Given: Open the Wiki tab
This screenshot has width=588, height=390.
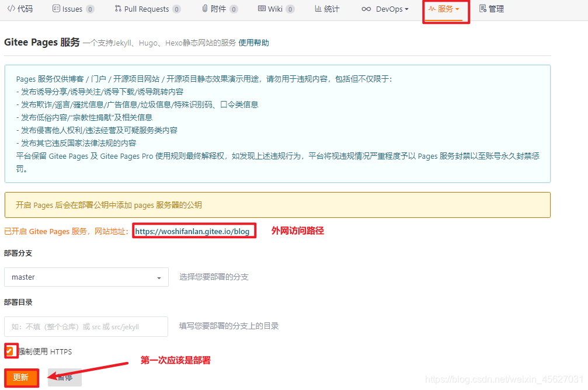Looking at the screenshot, I should (x=276, y=9).
